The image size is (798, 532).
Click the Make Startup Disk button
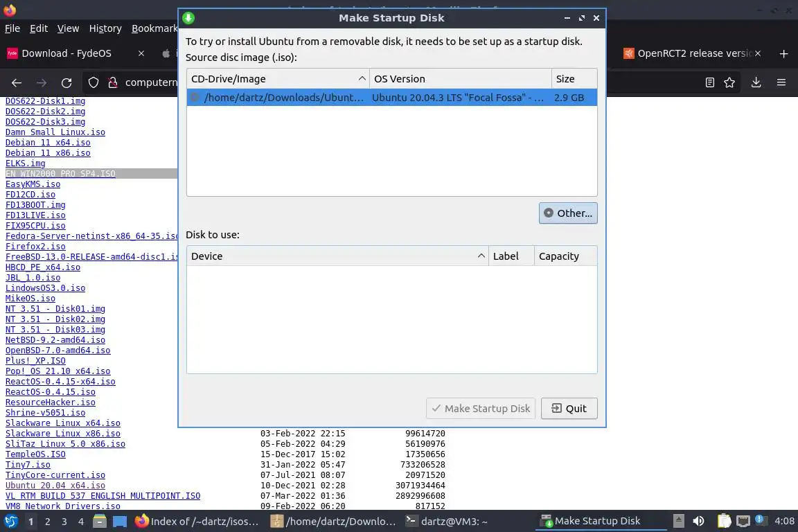481,408
